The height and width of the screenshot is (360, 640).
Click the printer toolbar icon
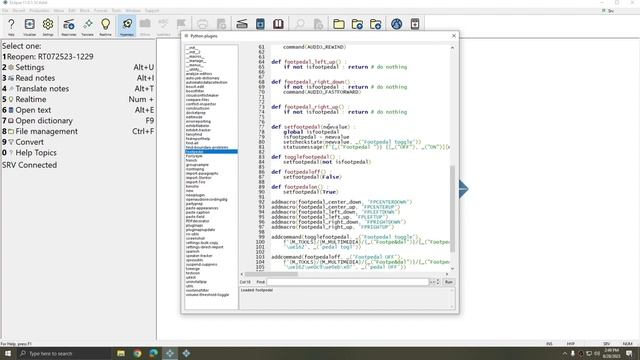(x=203, y=24)
